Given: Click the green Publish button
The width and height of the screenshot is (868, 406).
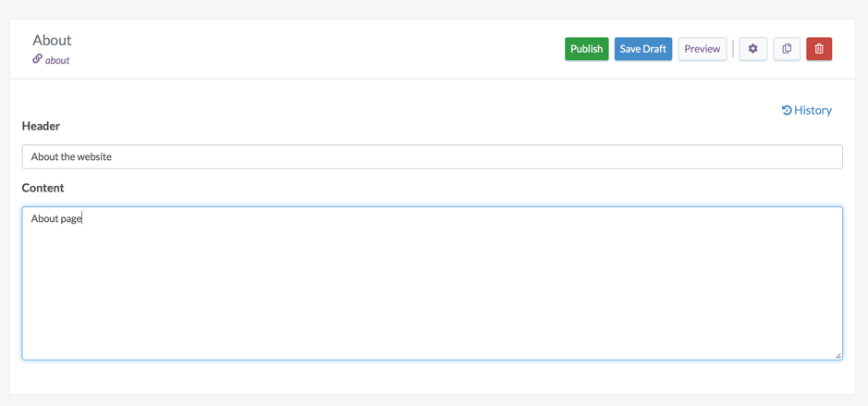Looking at the screenshot, I should tap(586, 49).
